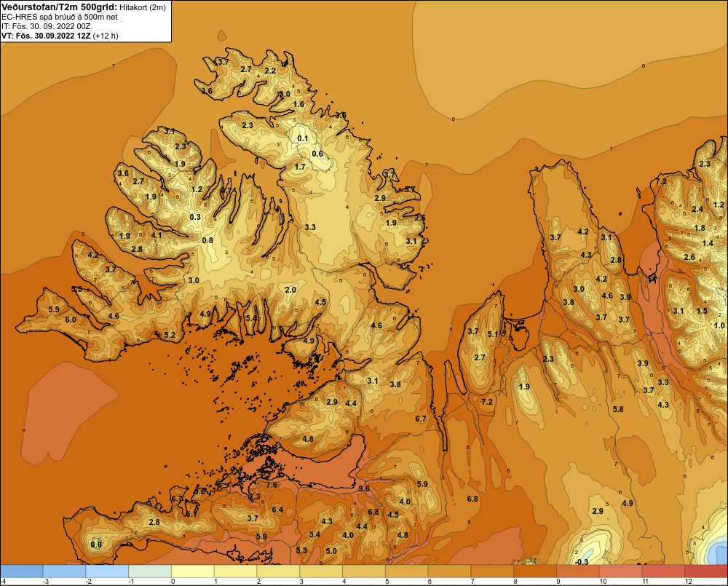
Task: Click the 2.0 temperature value on map
Action: pos(290,290)
